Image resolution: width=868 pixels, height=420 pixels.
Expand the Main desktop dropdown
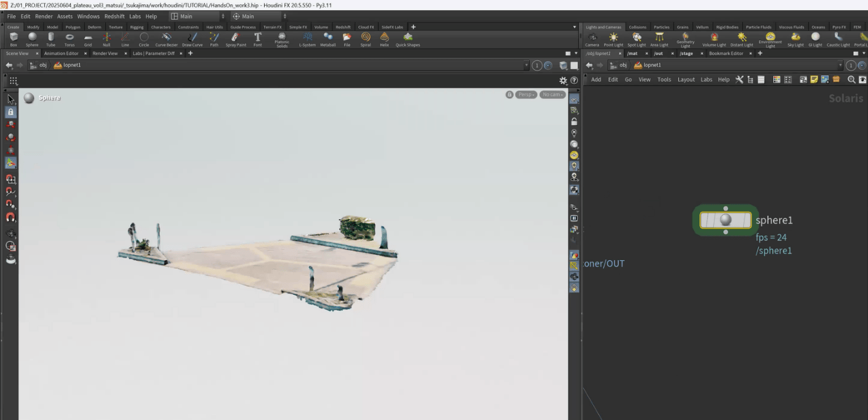[x=198, y=16]
